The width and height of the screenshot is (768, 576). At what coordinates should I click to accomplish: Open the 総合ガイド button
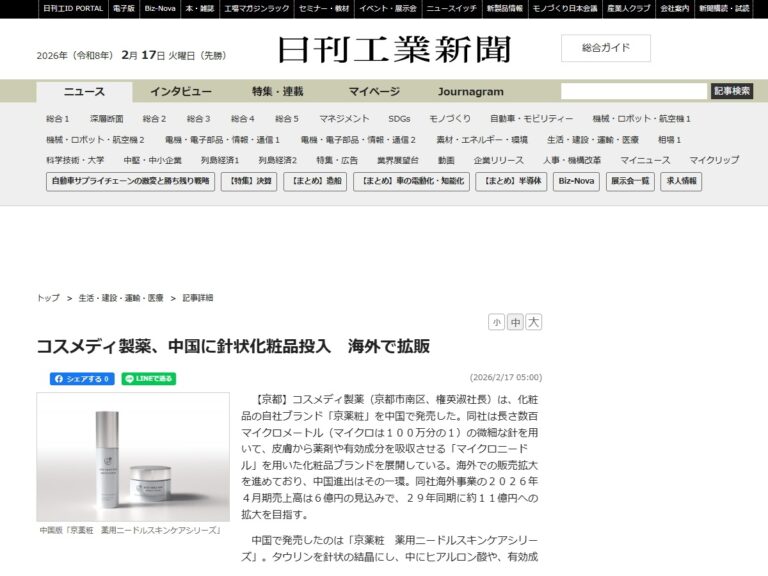coord(605,48)
